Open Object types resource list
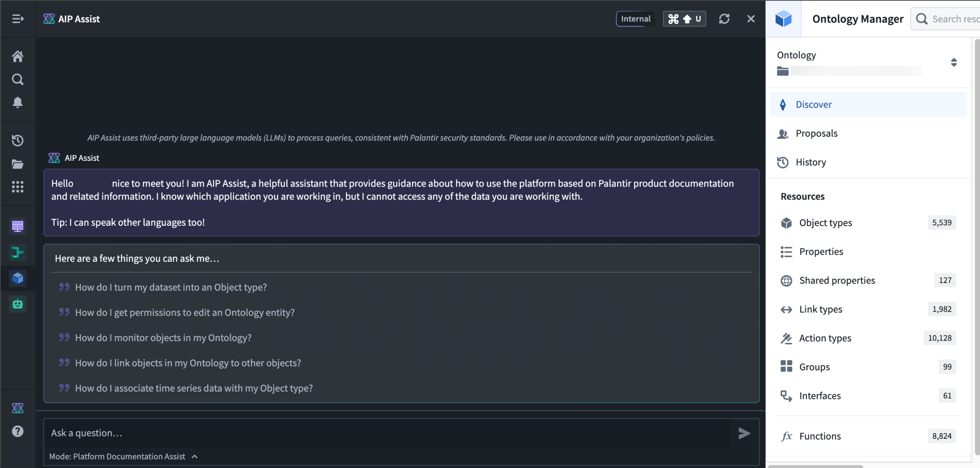980x468 pixels. pos(868,223)
